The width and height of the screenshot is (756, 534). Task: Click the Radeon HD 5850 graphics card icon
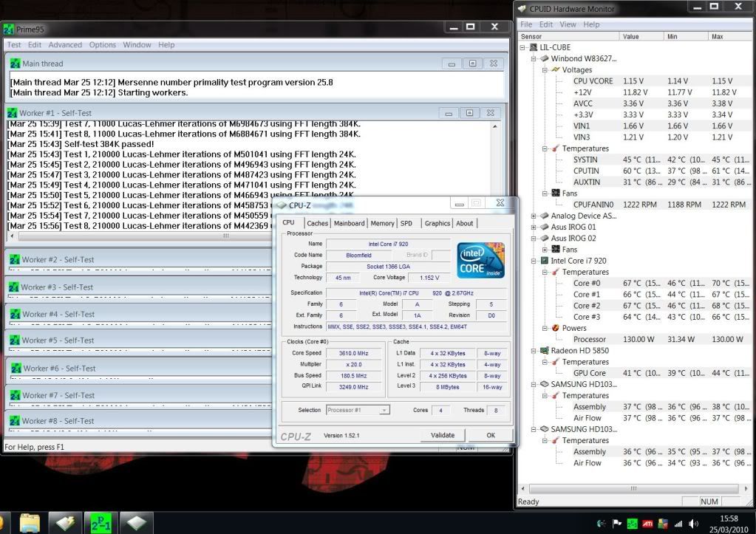click(545, 350)
